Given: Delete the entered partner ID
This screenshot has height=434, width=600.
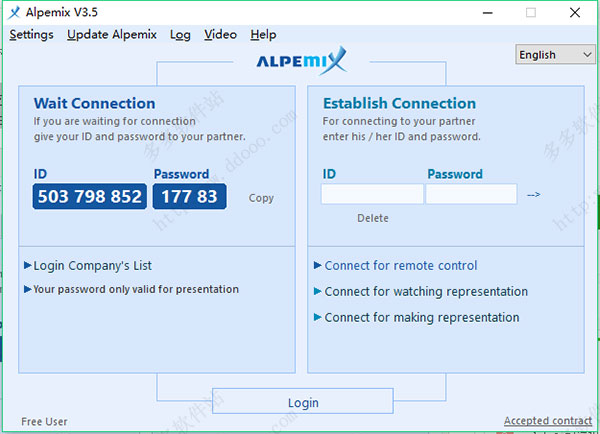Looking at the screenshot, I should 373,218.
